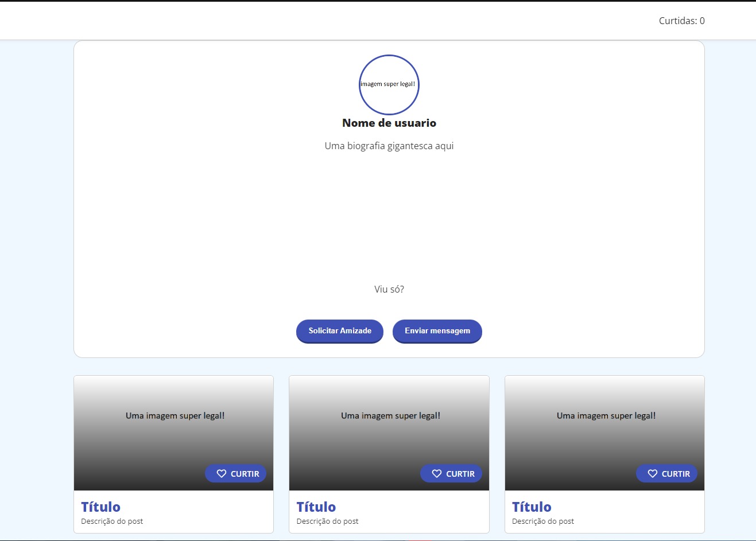This screenshot has height=541, width=756.
Task: Click the 'Viu só?' text
Action: coord(389,289)
